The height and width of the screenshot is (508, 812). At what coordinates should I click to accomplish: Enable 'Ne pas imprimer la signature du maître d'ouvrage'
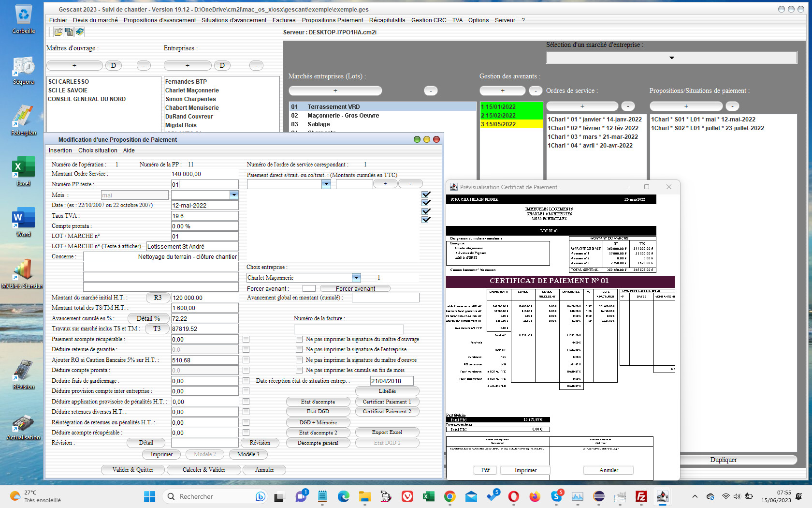point(299,339)
